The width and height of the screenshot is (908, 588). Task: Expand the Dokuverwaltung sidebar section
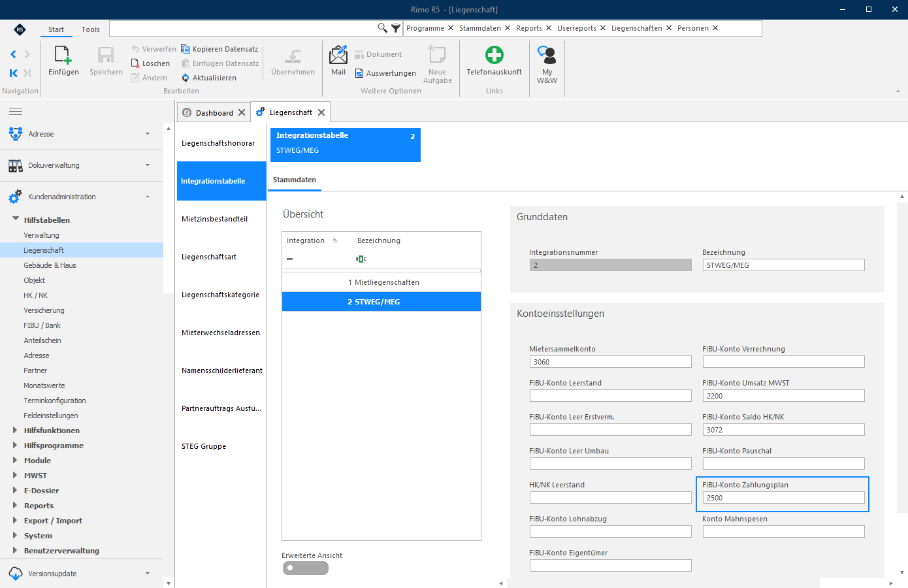tap(147, 165)
